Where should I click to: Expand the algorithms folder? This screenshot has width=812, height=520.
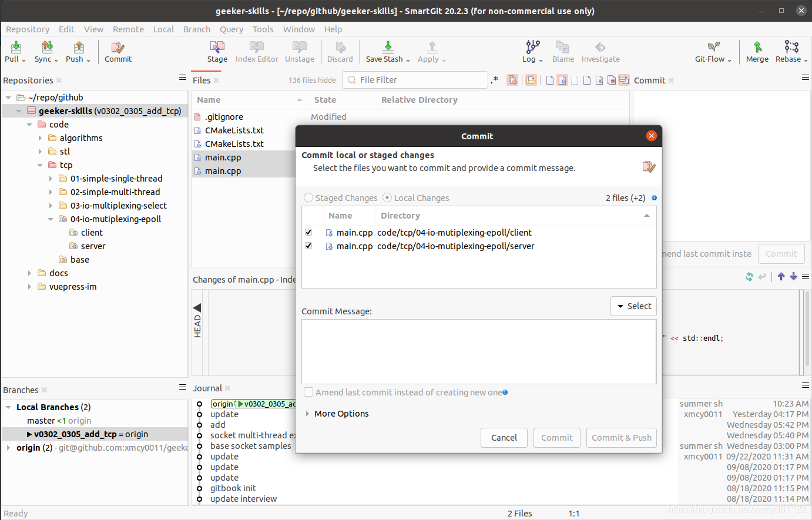click(x=40, y=138)
